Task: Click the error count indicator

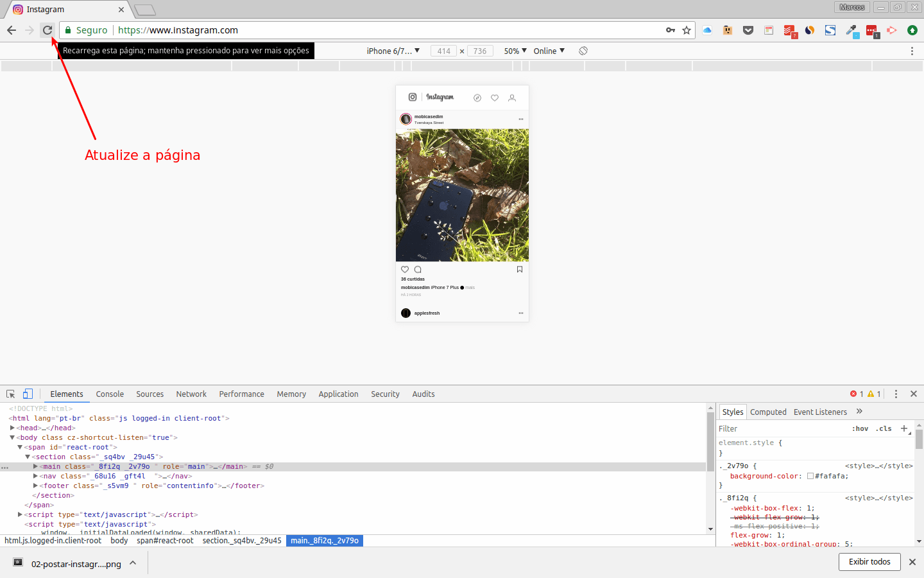Action: [857, 394]
